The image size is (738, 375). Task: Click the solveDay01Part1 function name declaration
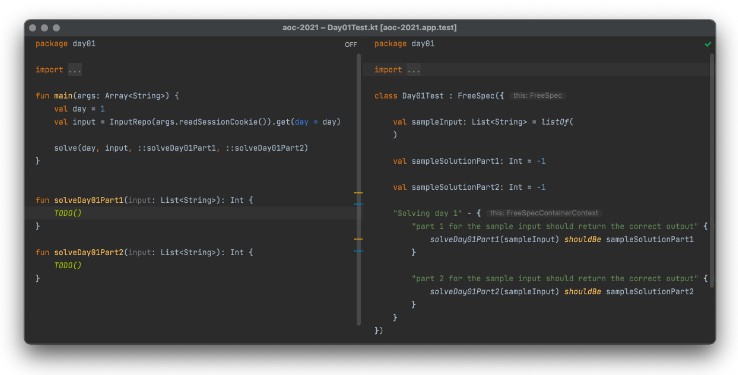click(x=88, y=200)
